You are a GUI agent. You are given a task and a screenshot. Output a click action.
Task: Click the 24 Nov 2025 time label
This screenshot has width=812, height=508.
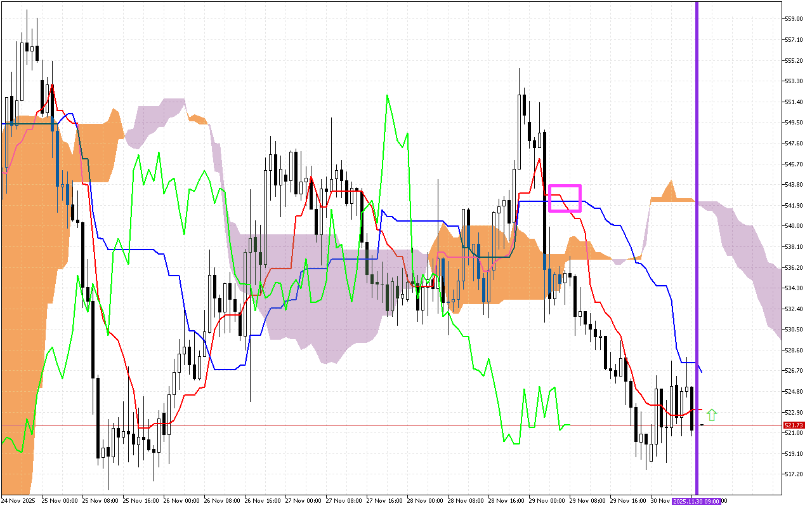18,501
